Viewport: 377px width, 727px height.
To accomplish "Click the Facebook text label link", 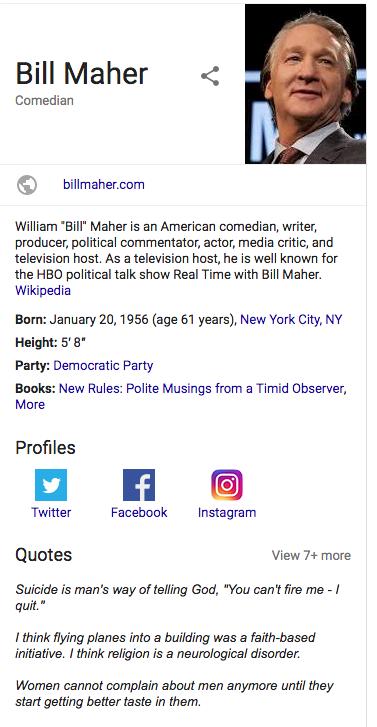I will pos(139,512).
